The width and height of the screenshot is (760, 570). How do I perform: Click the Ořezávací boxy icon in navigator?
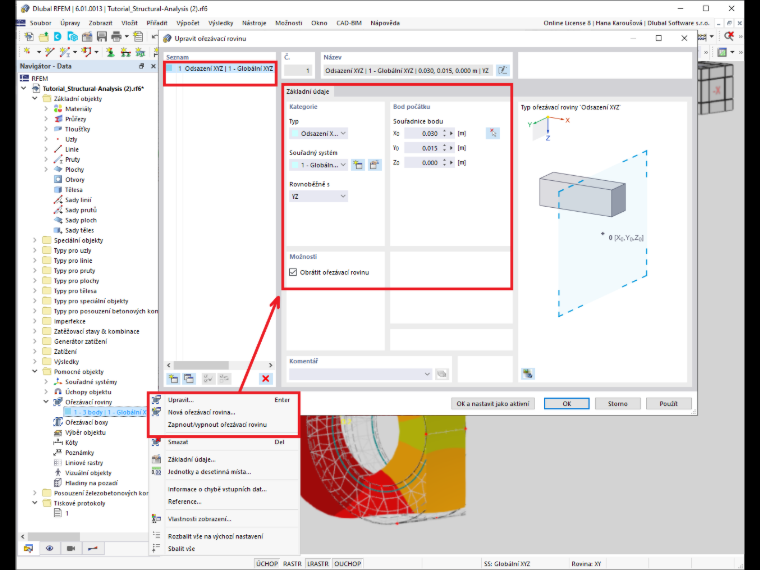[58, 422]
